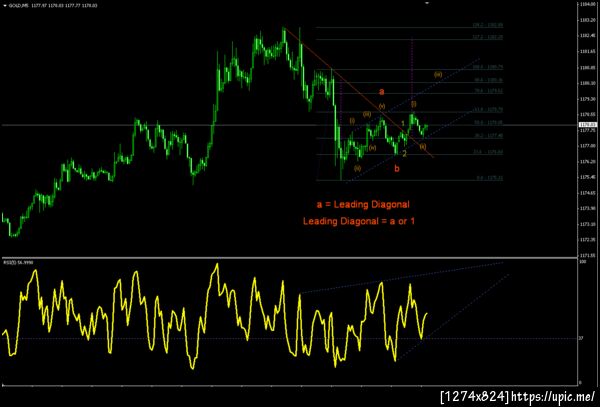The image size is (600, 407).
Task: Select the "a = Leading Diagonal" text annotation
Action: pyautogui.click(x=363, y=205)
